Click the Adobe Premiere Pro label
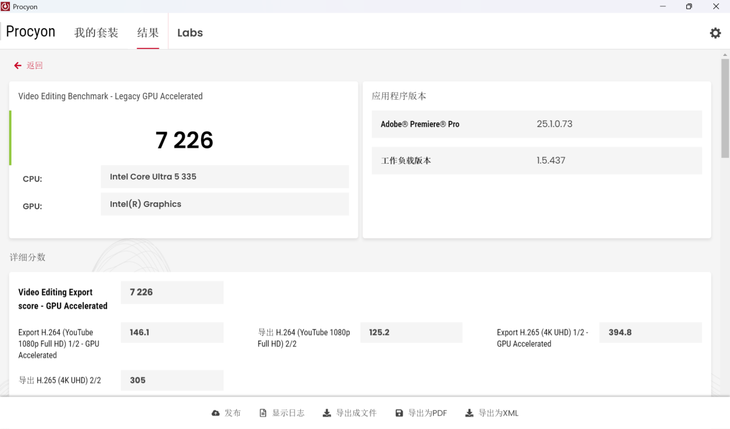 [x=420, y=124]
